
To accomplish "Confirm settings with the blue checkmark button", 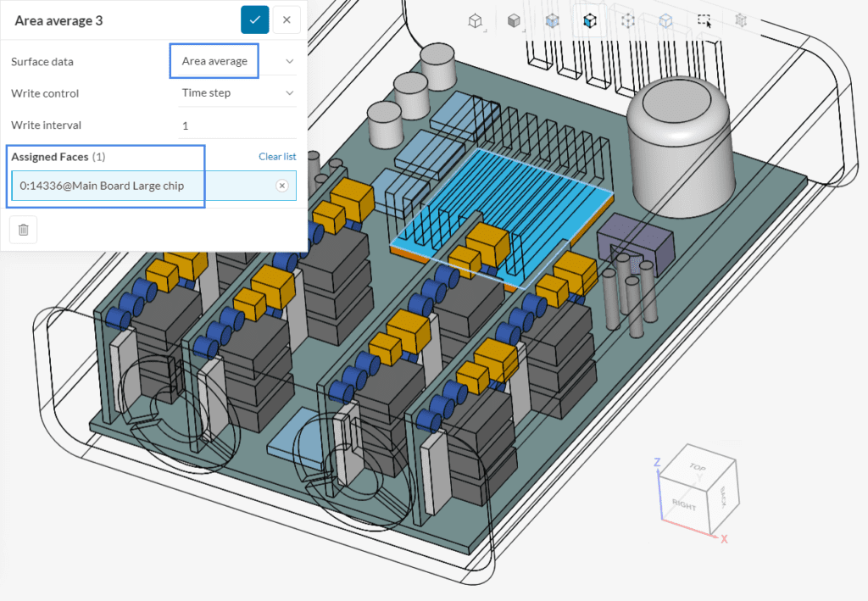I will pyautogui.click(x=255, y=19).
